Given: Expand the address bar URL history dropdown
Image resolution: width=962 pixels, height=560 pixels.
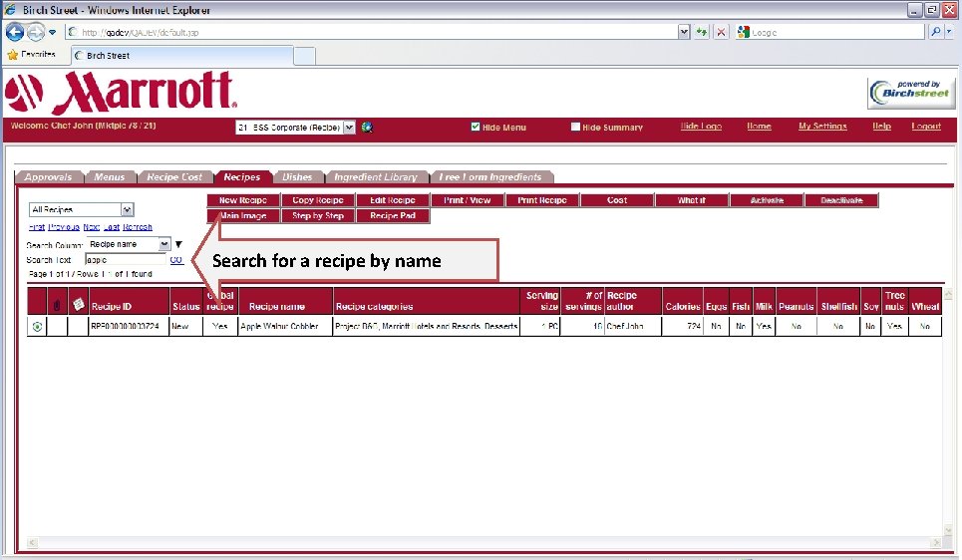Looking at the screenshot, I should point(684,32).
